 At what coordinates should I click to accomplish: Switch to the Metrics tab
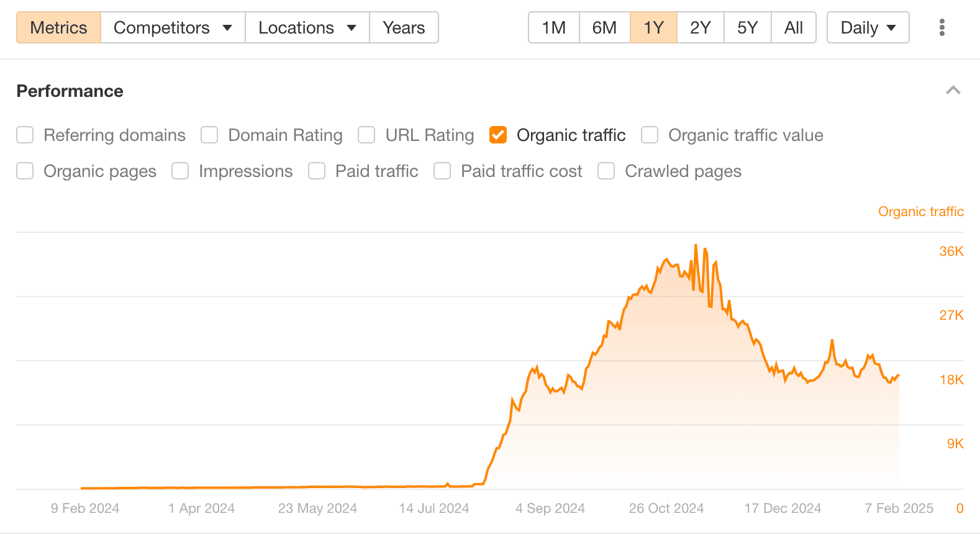58,27
